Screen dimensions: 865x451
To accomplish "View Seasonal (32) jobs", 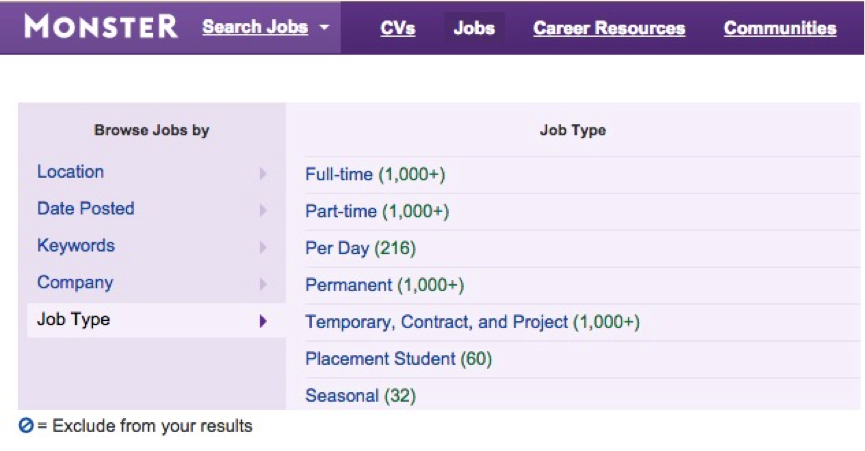I will pos(361,395).
